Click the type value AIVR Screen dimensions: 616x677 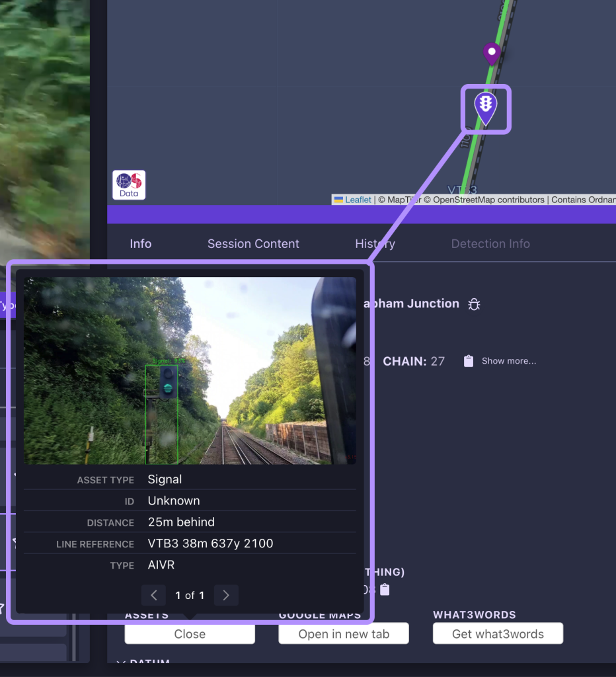[161, 565]
